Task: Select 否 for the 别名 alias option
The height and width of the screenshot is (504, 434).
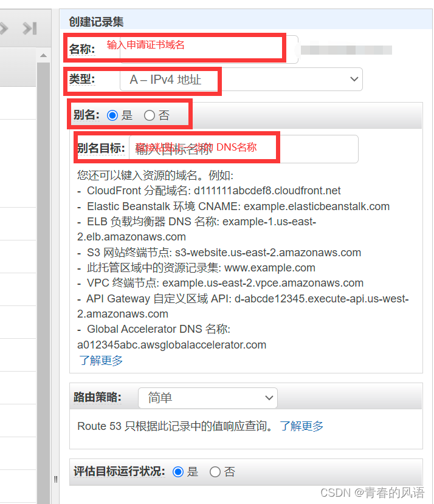Action: 150,115
